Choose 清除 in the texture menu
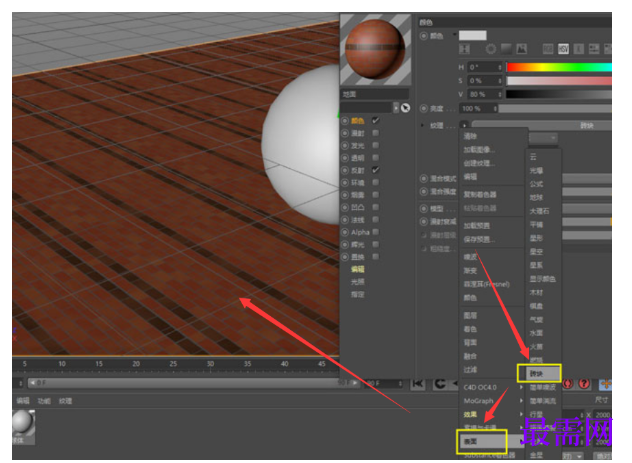The image size is (632, 463). pos(470,136)
